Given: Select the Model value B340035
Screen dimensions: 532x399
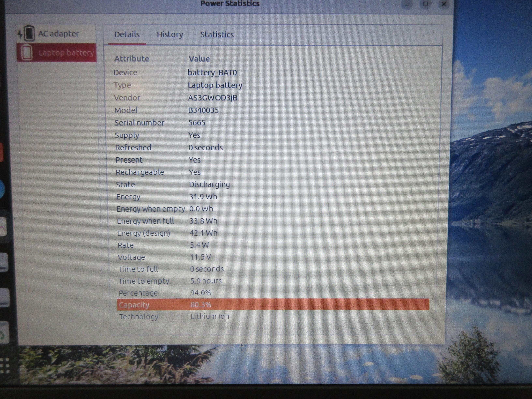Looking at the screenshot, I should pos(203,110).
